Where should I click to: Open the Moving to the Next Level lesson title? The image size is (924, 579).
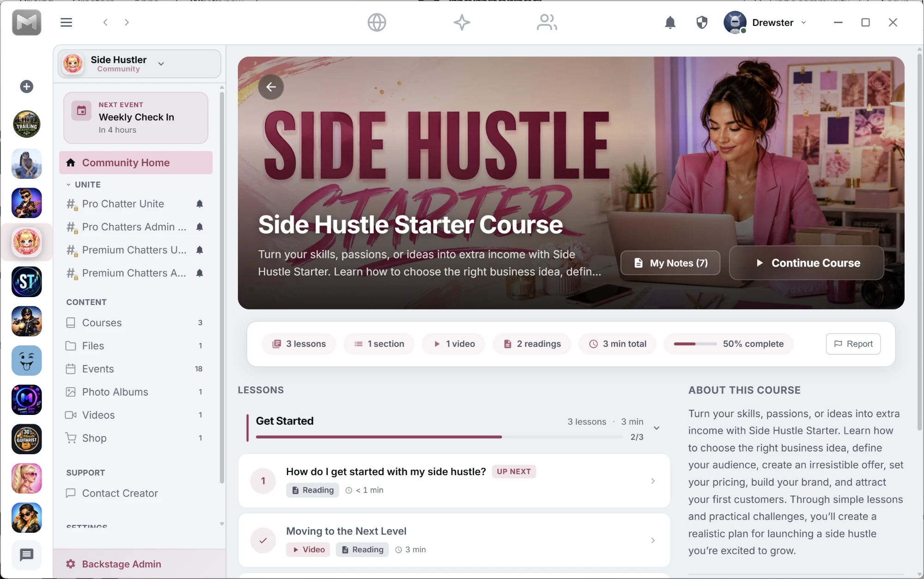point(346,531)
